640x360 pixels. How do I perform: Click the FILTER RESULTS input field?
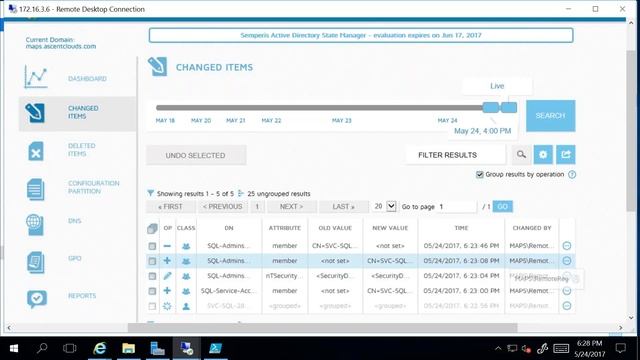[456, 155]
